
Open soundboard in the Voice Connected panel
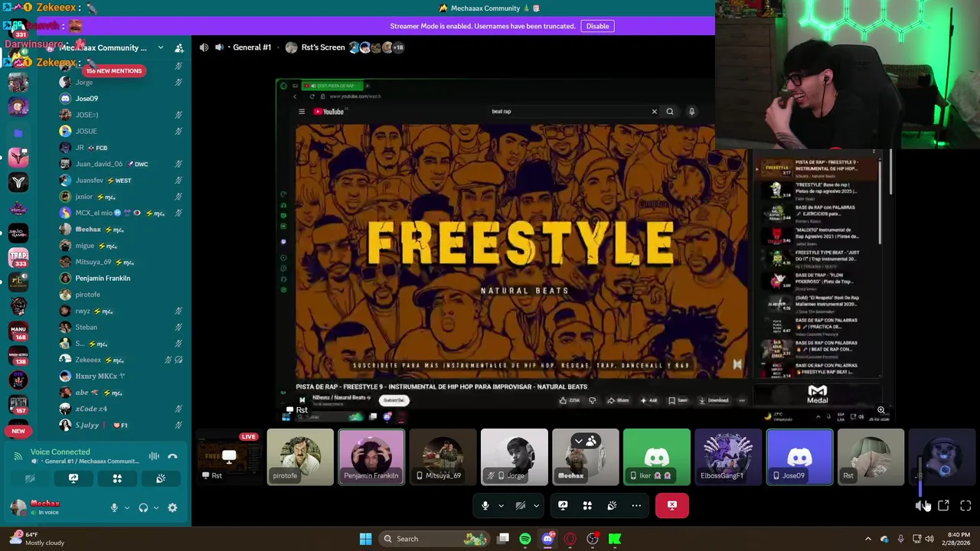click(161, 478)
